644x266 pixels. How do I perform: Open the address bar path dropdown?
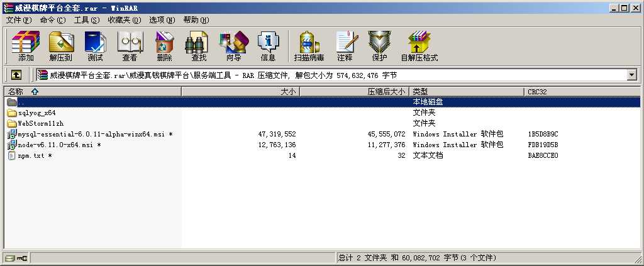click(632, 75)
